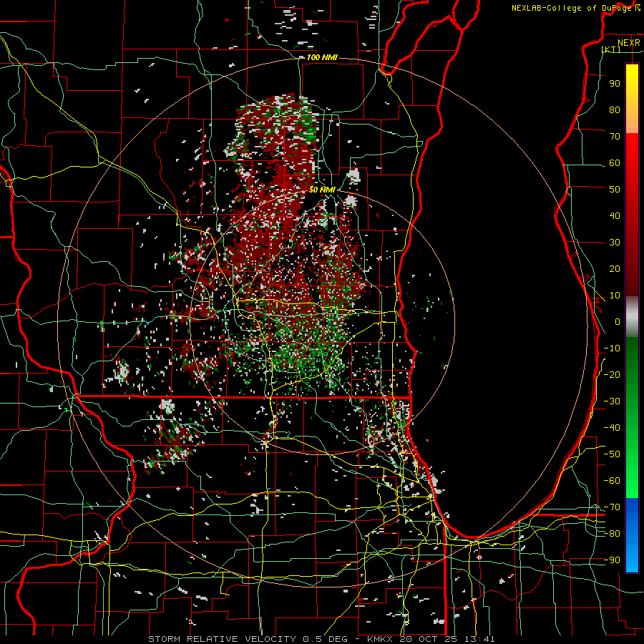This screenshot has width=644, height=644.
Task: Click the -40 value on velocity scale
Action: [x=612, y=428]
